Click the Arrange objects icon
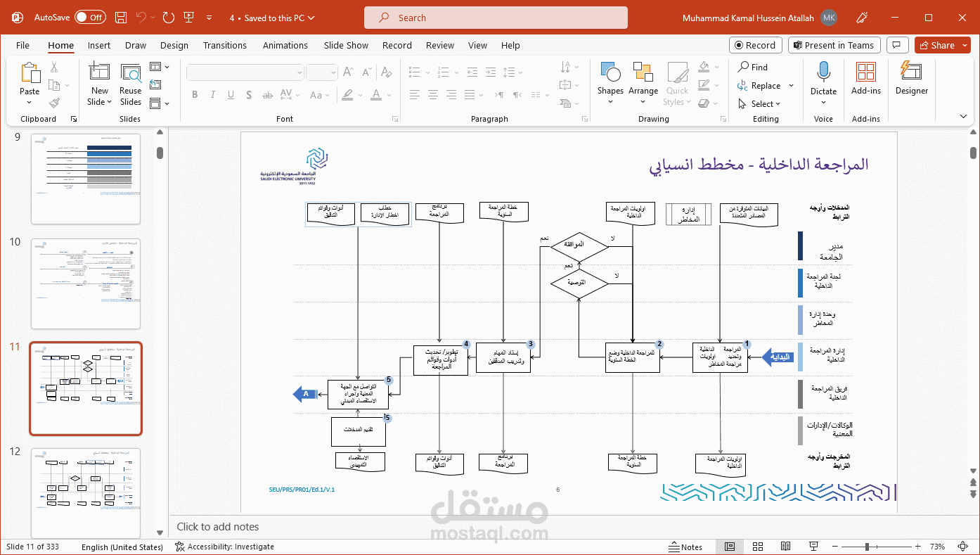Viewport: 980px width, 555px height. tap(643, 72)
